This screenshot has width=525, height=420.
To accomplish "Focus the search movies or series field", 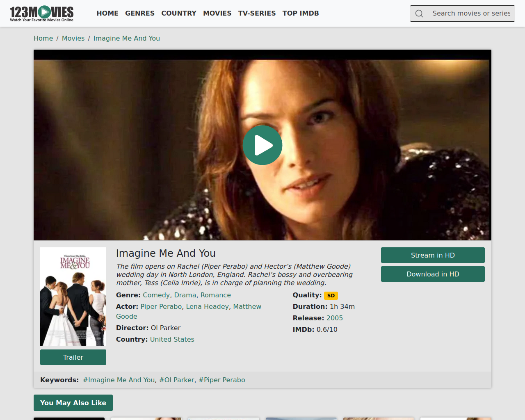I will [x=471, y=14].
